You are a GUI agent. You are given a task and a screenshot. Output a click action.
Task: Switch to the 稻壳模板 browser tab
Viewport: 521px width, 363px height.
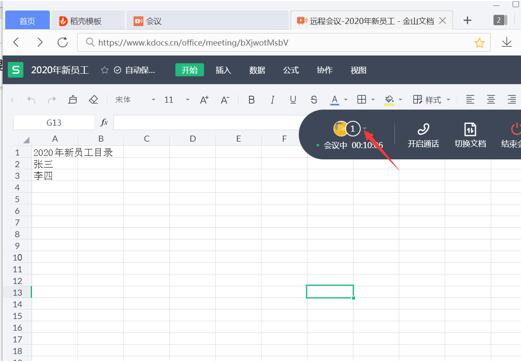point(88,21)
